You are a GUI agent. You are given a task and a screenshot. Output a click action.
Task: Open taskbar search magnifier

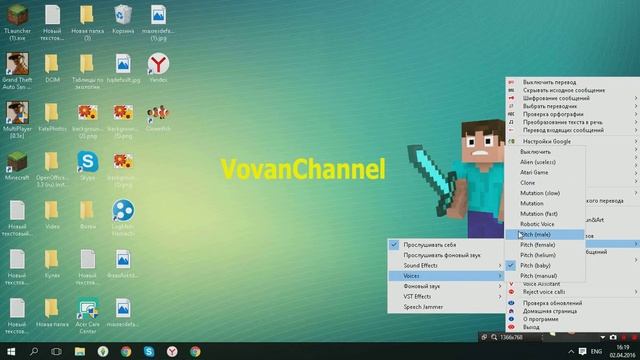pos(34,351)
